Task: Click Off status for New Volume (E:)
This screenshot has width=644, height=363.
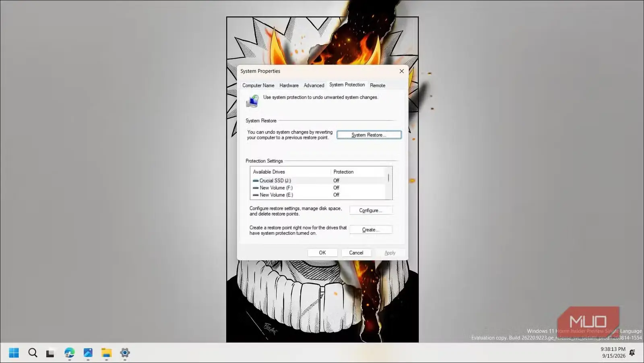Action: tap(336, 195)
